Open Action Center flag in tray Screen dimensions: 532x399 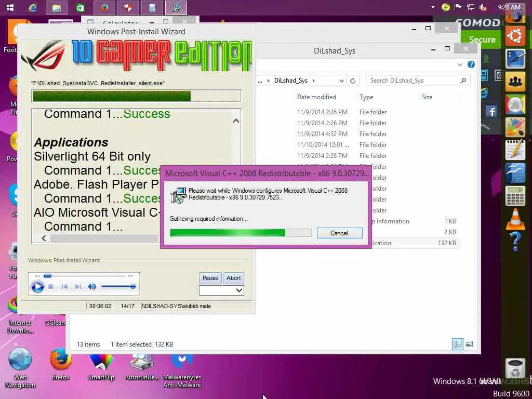pyautogui.click(x=458, y=7)
